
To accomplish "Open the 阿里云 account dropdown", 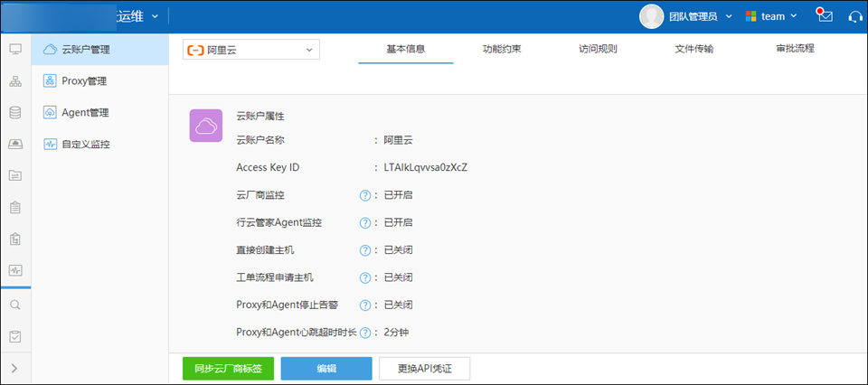I will pyautogui.click(x=251, y=50).
